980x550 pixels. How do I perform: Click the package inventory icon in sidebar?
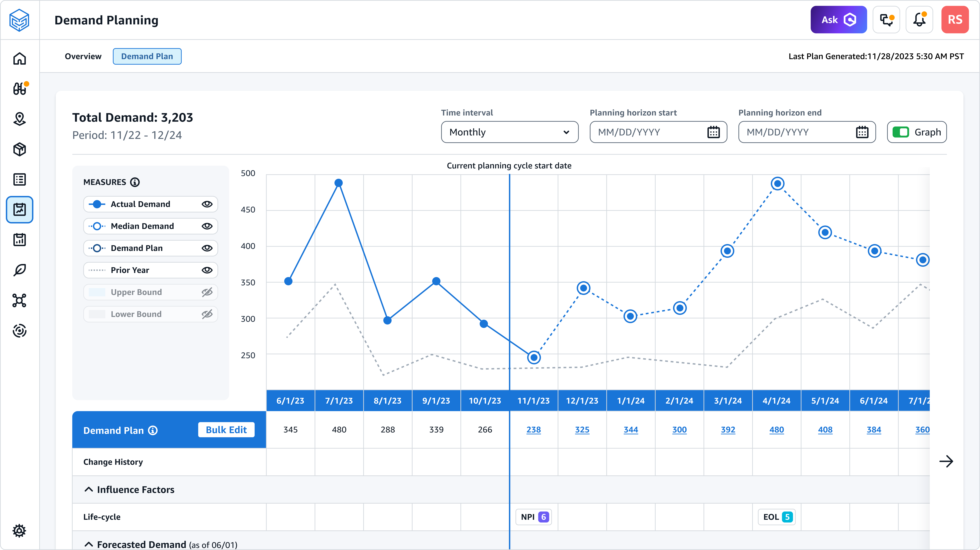pos(19,149)
